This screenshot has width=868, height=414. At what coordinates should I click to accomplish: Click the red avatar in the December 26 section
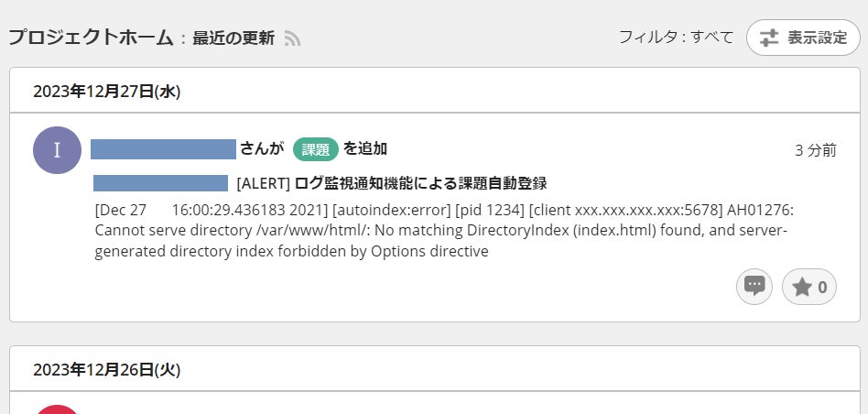click(57, 409)
